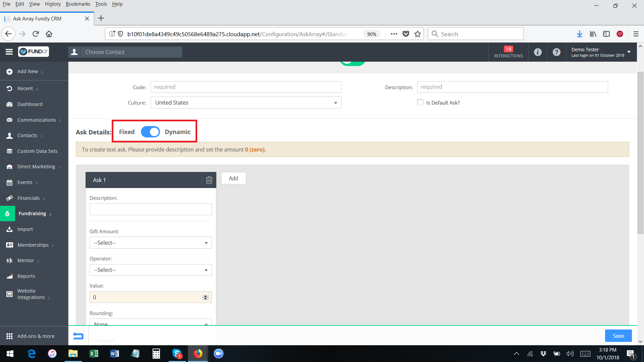Click the top Description required field

point(513,87)
